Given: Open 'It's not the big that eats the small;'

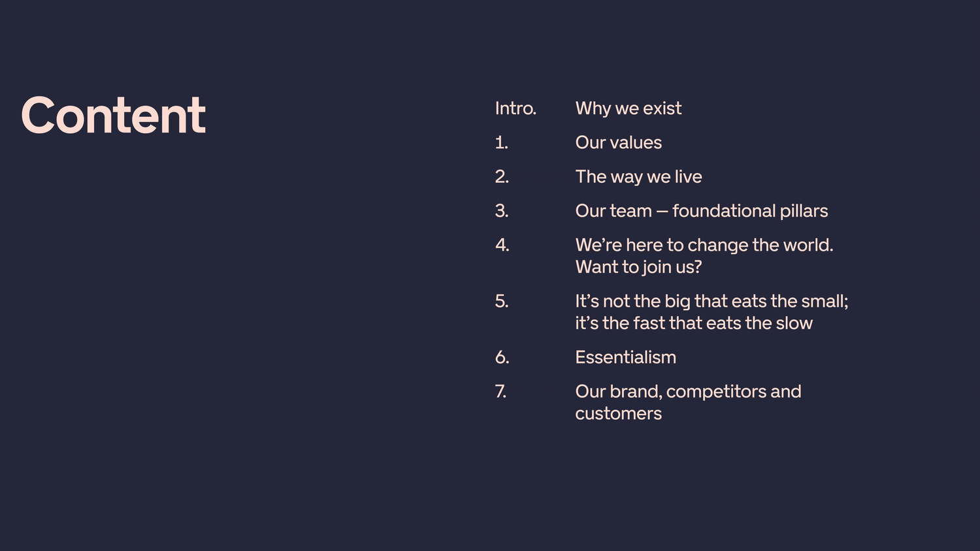Looking at the screenshot, I should 711,301.
